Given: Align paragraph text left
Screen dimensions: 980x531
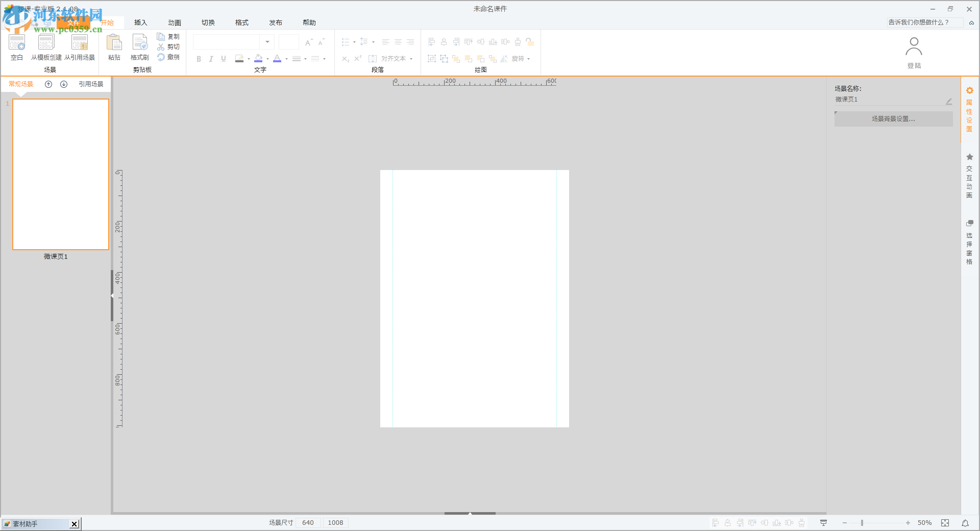Looking at the screenshot, I should [386, 42].
